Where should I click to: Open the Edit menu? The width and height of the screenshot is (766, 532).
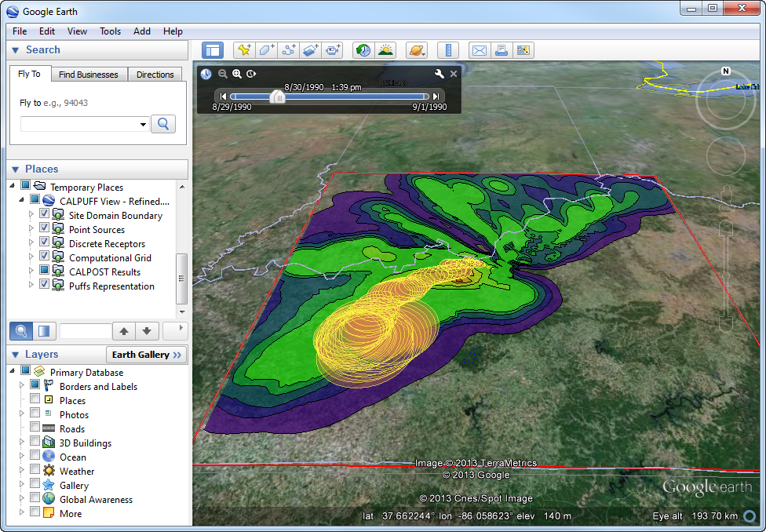pyautogui.click(x=47, y=31)
